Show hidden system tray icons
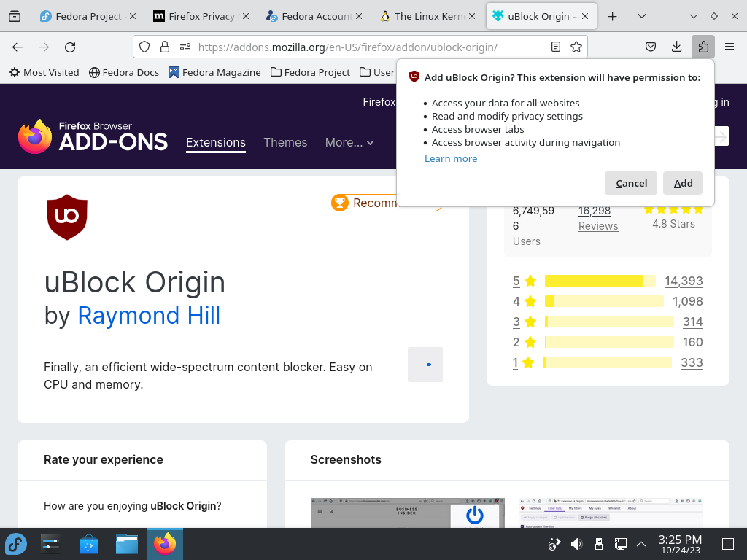 (x=641, y=544)
